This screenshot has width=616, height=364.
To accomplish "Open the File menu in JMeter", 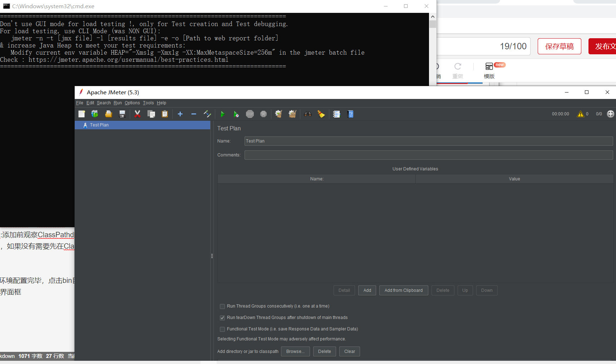I will click(x=79, y=103).
